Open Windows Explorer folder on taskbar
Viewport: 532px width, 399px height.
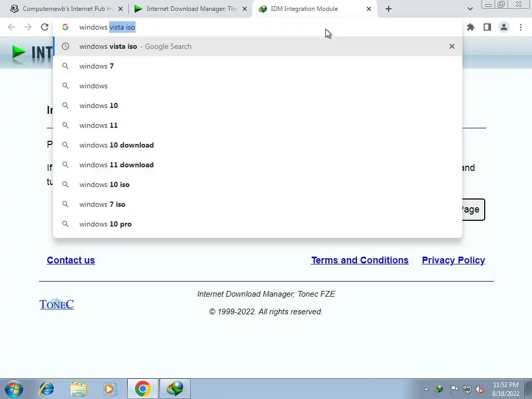[78, 389]
